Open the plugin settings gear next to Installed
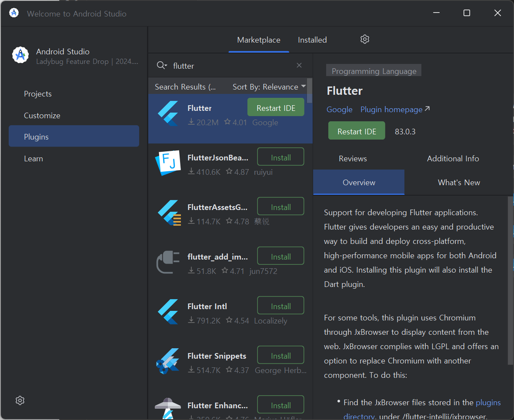 [x=364, y=39]
